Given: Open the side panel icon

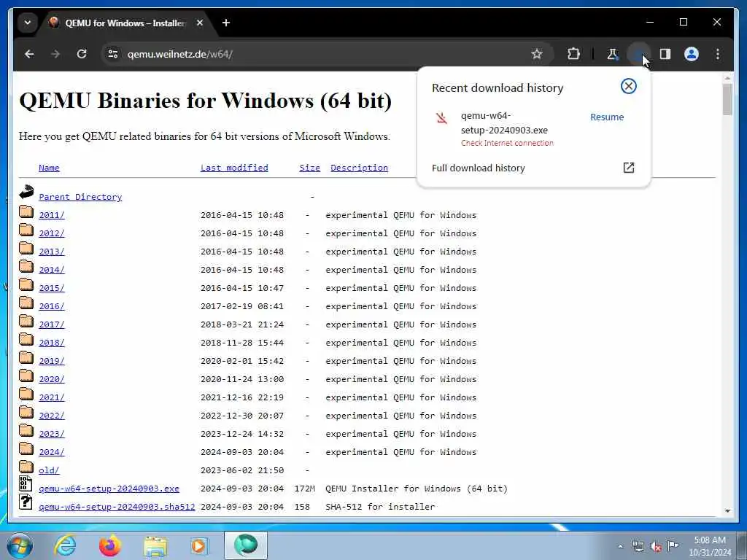Looking at the screenshot, I should pyautogui.click(x=665, y=54).
